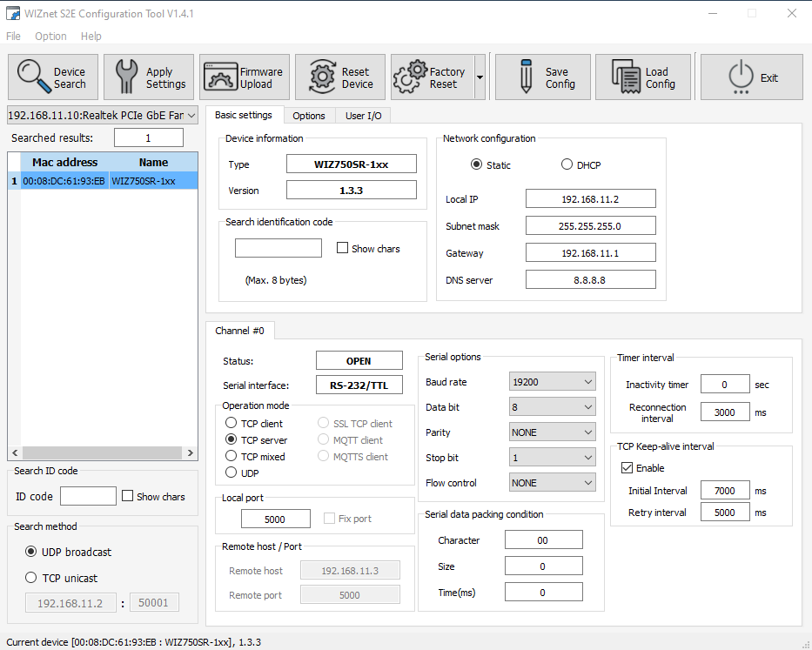812x650 pixels.
Task: Expand the Factory Reset dropdown arrow
Action: [480, 77]
